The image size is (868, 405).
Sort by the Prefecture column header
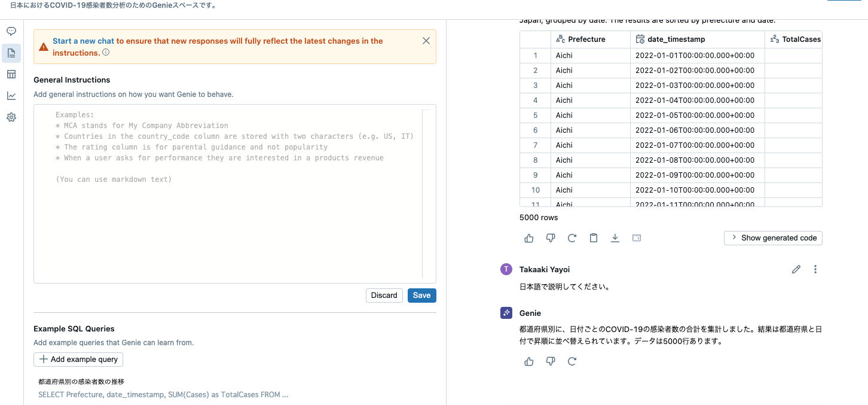(589, 39)
